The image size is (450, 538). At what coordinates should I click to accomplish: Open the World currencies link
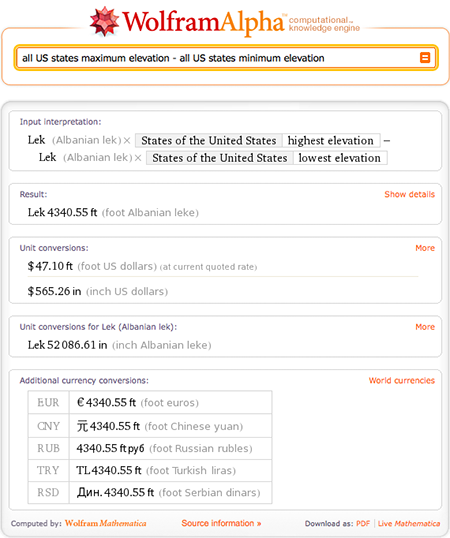402,381
